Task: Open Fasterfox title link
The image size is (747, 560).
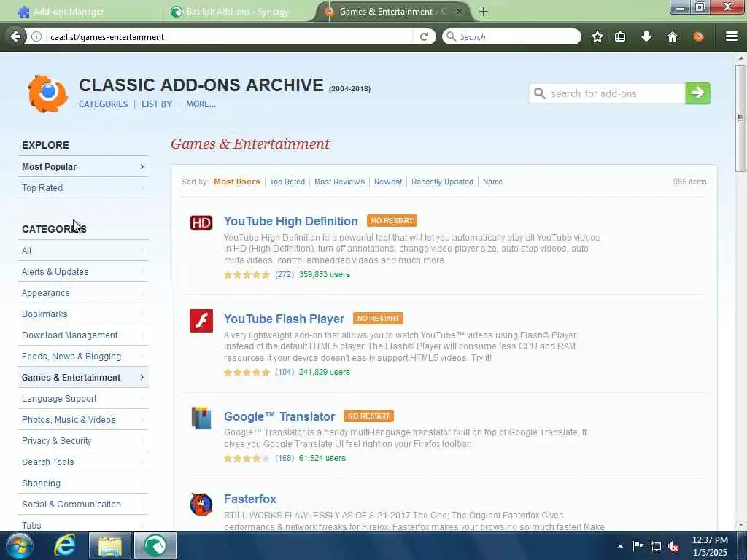Action: [249, 499]
